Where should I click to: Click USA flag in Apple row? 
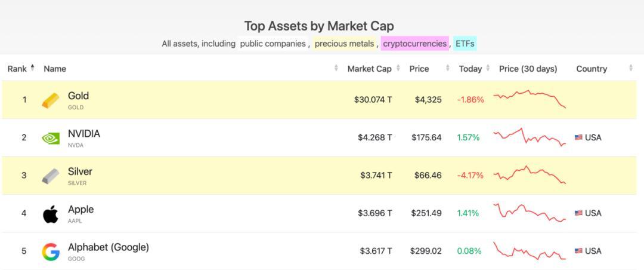578,213
